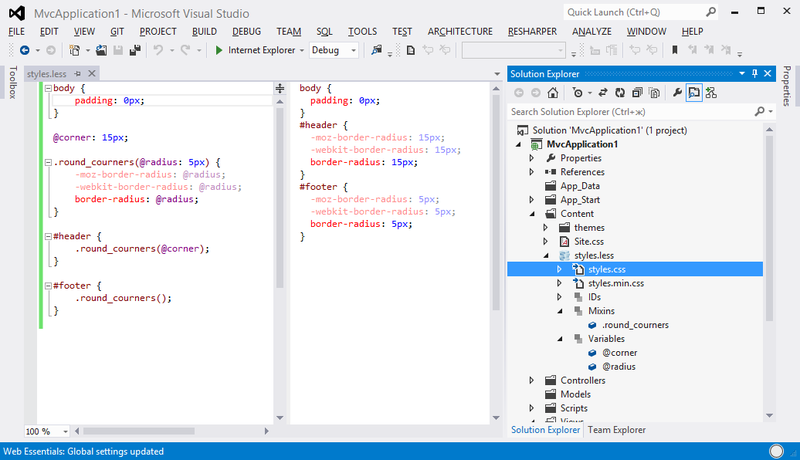
Task: Click the New Document icon in toolbar
Action: tap(410, 50)
